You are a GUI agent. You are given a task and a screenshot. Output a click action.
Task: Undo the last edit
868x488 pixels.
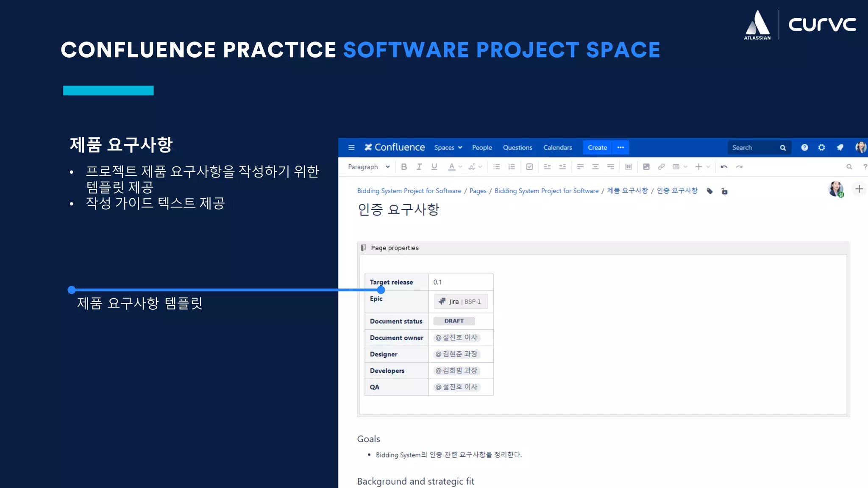click(x=724, y=167)
